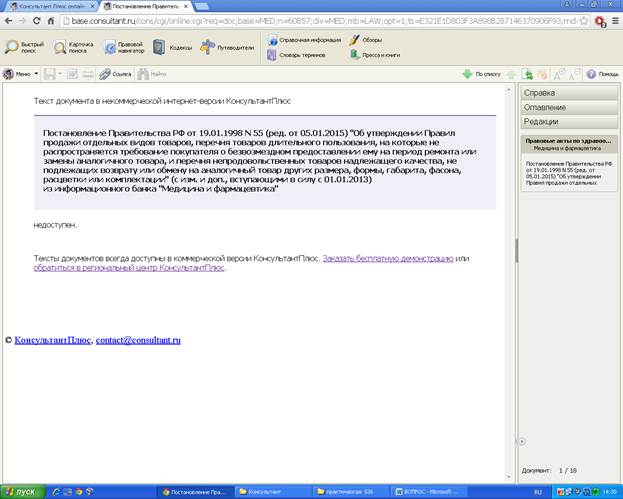This screenshot has height=499, width=623.
Task: Open the КонсультантПлюс footer link
Action: 52,340
